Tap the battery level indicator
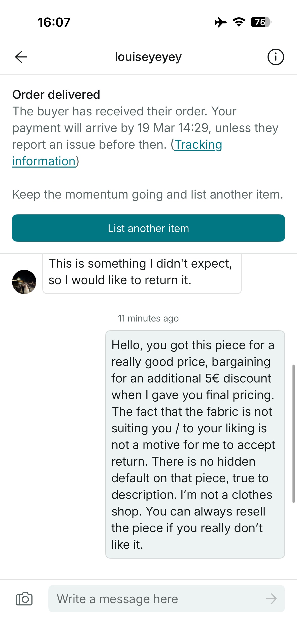This screenshot has height=644, width=297. [x=261, y=22]
